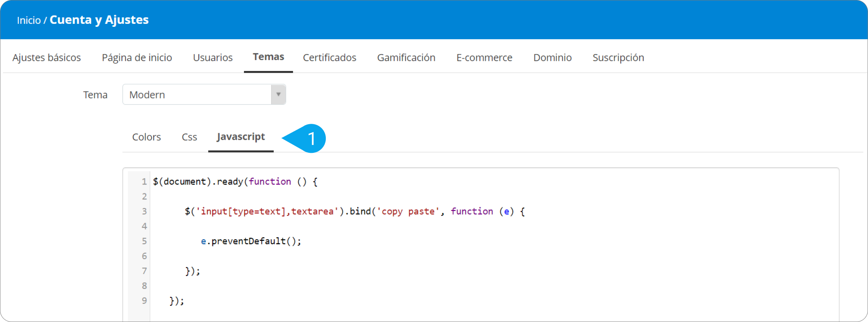Click the Tema dropdown arrow

278,94
